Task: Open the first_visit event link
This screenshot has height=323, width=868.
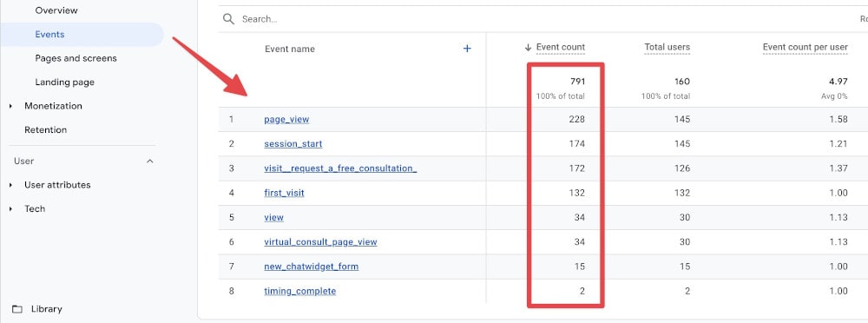Action: (x=284, y=193)
